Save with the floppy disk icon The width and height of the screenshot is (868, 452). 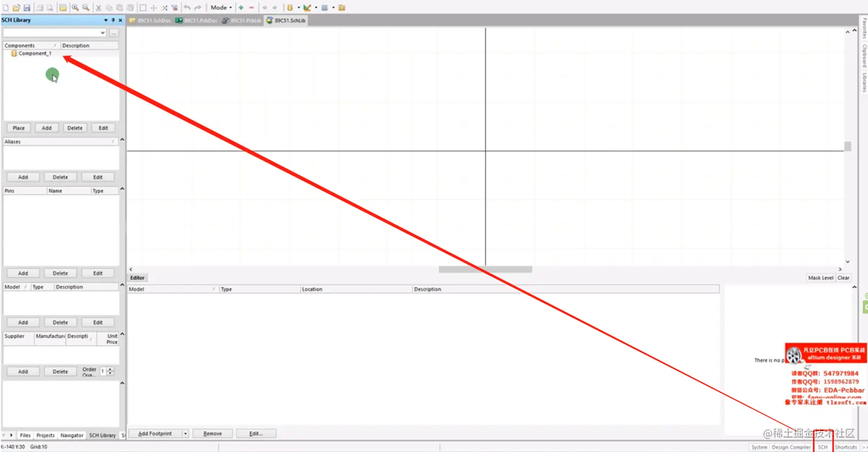(x=27, y=7)
